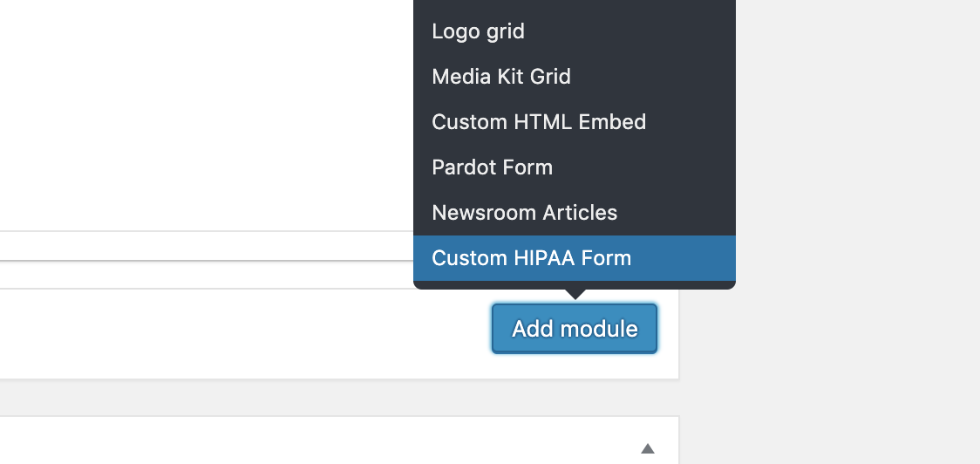This screenshot has height=464, width=980.
Task: Click the highlighted Custom HIPAA Form option
Action: pos(575,258)
